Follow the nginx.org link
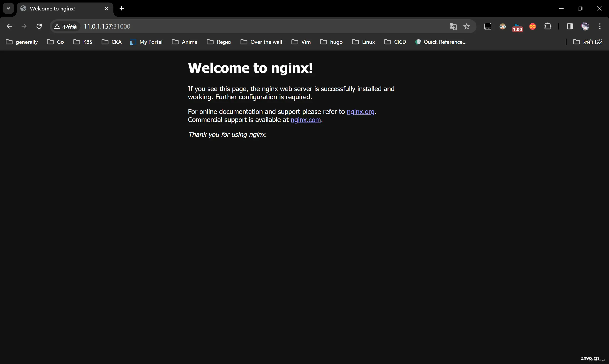This screenshot has width=609, height=364. 360,112
